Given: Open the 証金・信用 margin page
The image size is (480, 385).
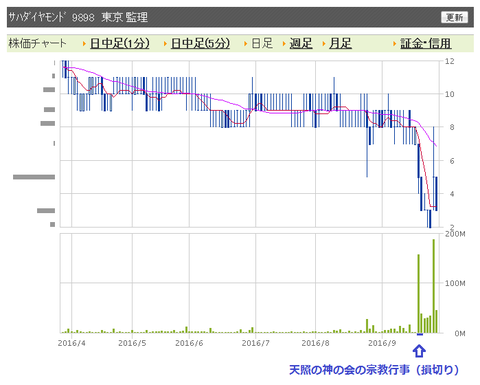Looking at the screenshot, I should 426,43.
